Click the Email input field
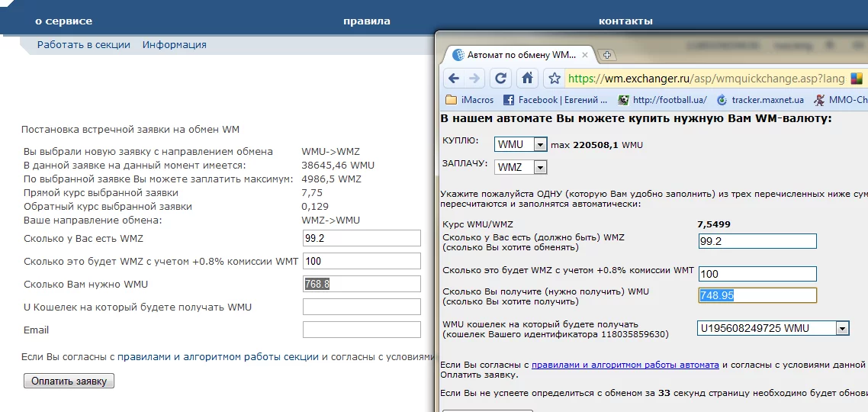The width and height of the screenshot is (868, 412). pyautogui.click(x=362, y=330)
